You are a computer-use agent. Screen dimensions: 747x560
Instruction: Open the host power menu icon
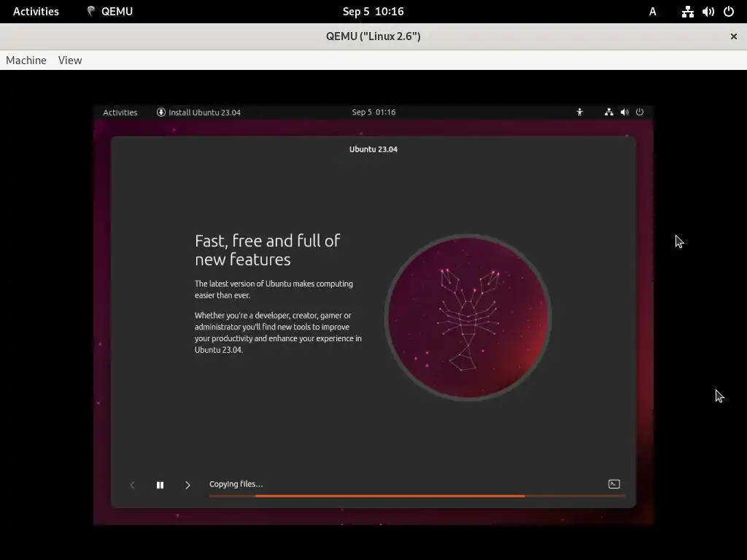point(729,12)
